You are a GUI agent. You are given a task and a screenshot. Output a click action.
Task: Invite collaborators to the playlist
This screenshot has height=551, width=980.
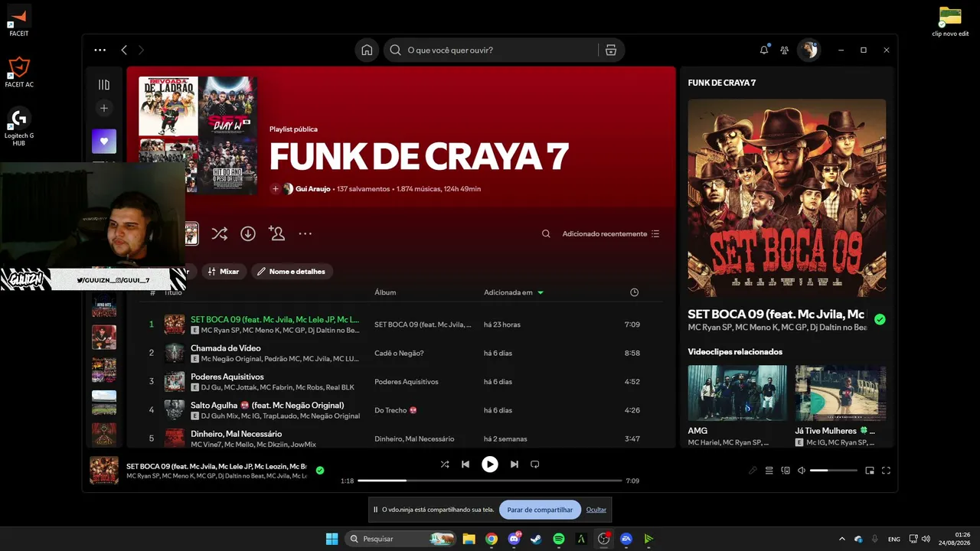(276, 233)
